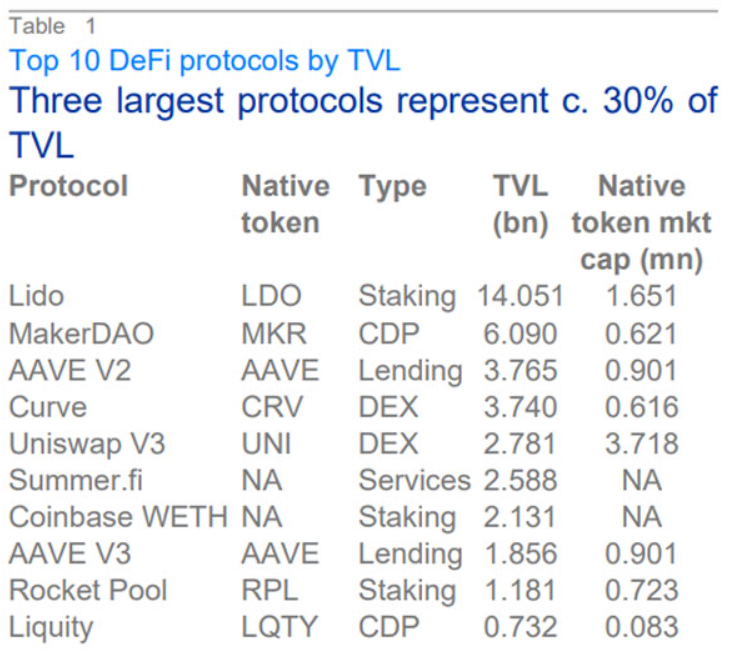Click the AAVE V3 protocol cell
The height and width of the screenshot is (662, 731).
(x=69, y=554)
